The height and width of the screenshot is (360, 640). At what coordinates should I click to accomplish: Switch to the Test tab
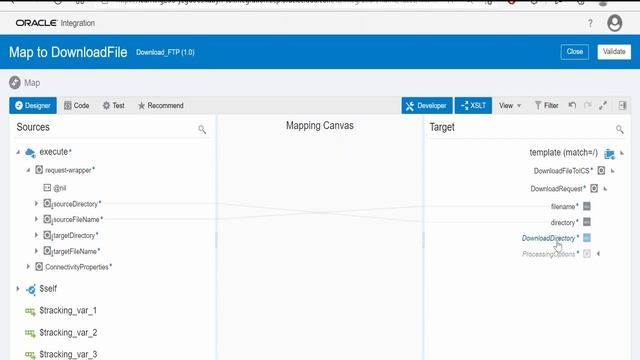click(x=113, y=105)
